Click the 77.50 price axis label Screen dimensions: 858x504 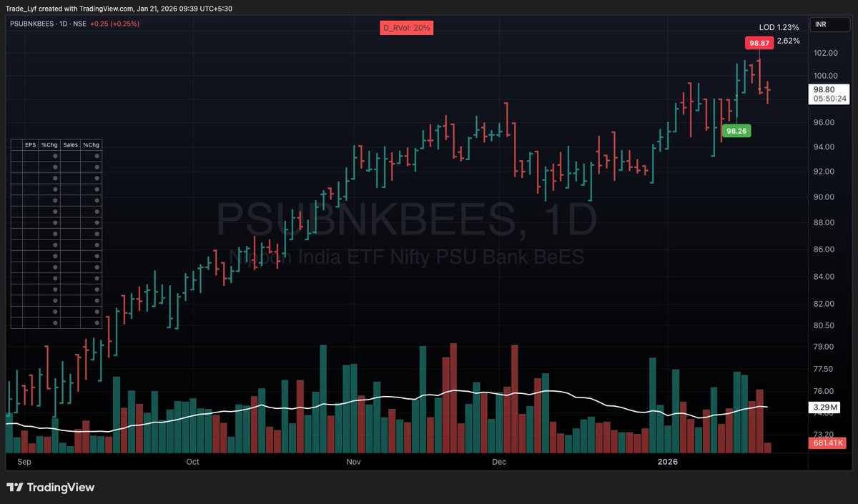(824, 369)
